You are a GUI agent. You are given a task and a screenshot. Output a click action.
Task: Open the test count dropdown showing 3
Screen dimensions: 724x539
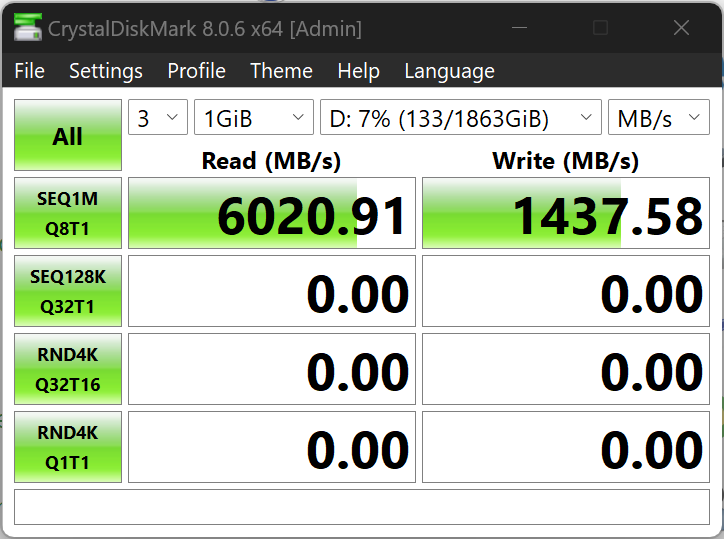(158, 118)
